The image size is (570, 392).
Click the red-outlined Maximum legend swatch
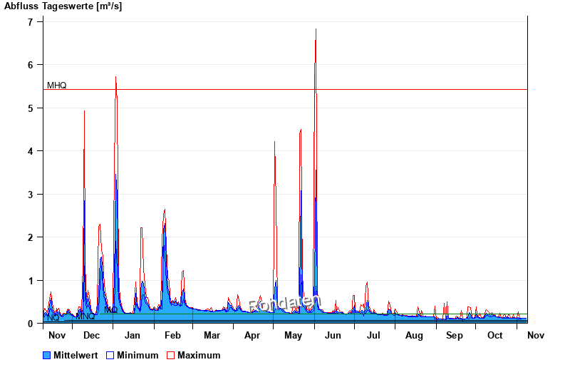coord(170,355)
